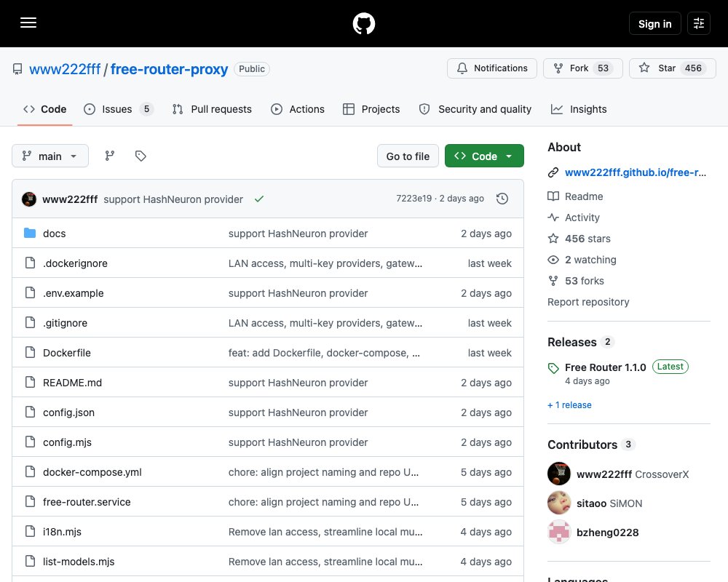Open contributor www222fff CrossoverX profile

click(x=633, y=474)
